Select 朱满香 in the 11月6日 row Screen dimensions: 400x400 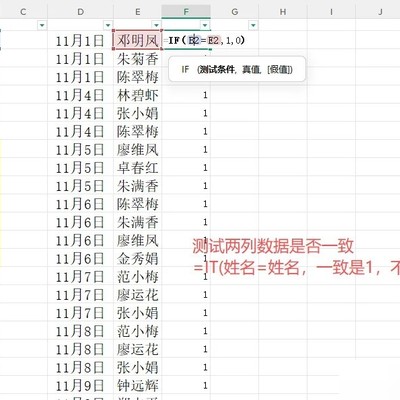coord(137,222)
